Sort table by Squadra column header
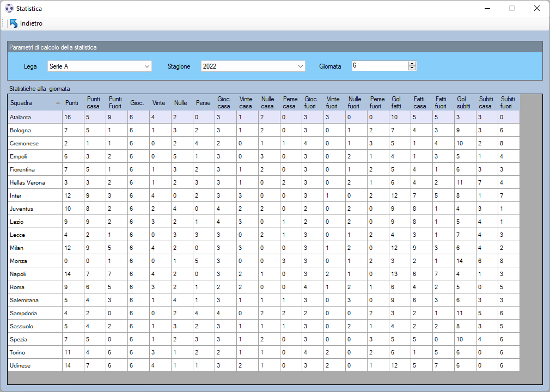The width and height of the screenshot is (550, 392). pos(35,103)
